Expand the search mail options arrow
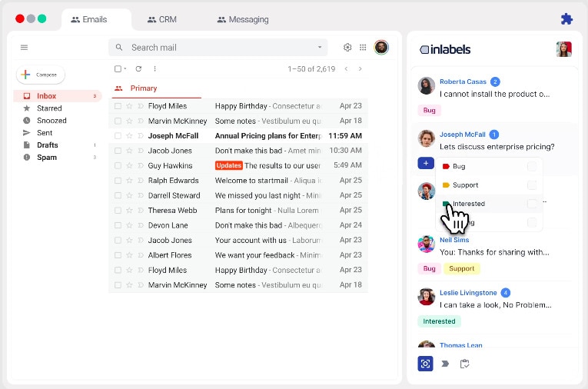 click(x=321, y=48)
